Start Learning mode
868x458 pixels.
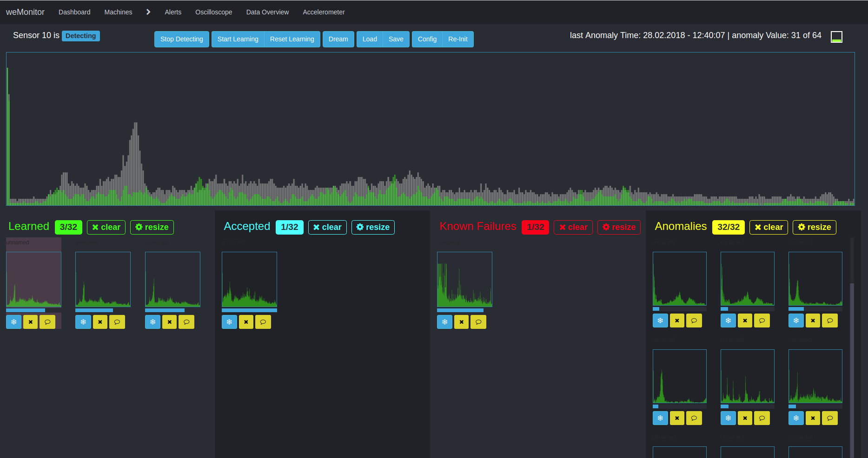click(238, 39)
